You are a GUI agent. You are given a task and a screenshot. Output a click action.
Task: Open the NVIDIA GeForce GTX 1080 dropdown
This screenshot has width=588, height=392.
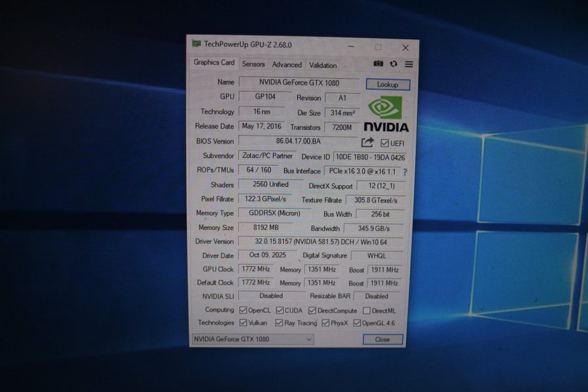point(253,339)
